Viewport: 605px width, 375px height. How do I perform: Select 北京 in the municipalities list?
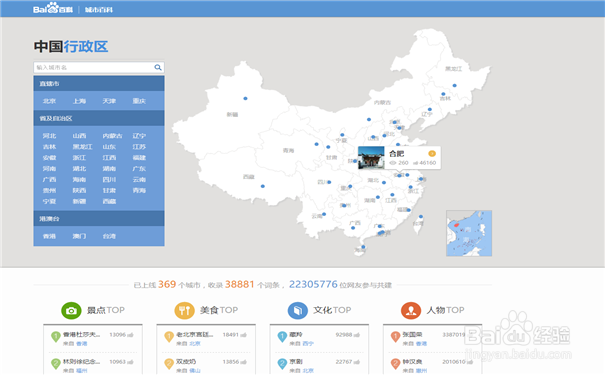tap(49, 101)
